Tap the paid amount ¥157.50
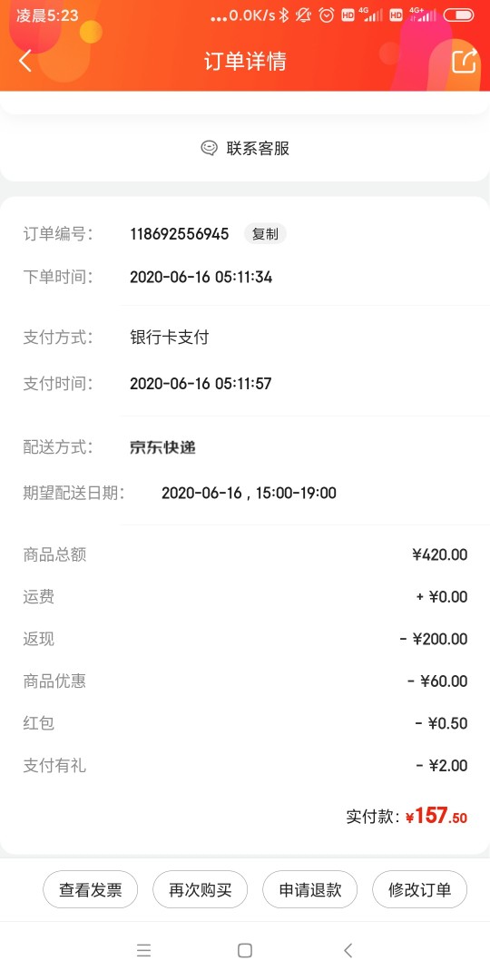This screenshot has width=490, height=980. pos(436,817)
